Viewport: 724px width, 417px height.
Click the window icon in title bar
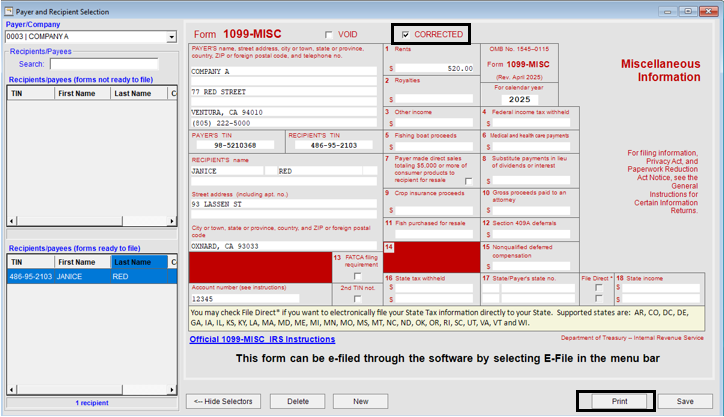click(8, 9)
